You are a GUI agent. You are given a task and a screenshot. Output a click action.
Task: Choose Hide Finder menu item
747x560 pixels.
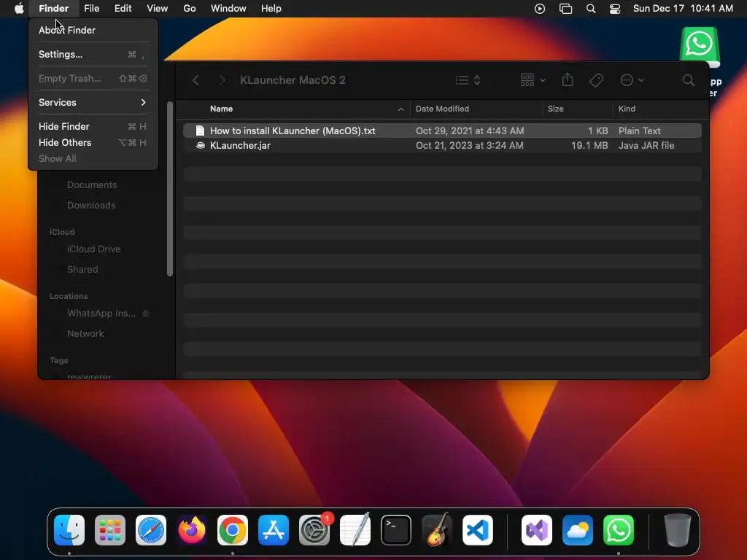tap(93, 127)
